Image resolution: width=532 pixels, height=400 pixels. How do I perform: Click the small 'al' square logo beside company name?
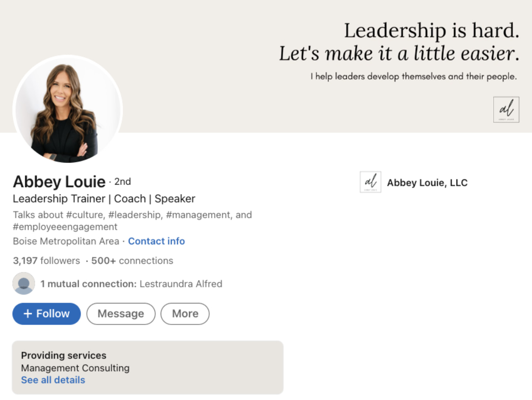coord(370,182)
